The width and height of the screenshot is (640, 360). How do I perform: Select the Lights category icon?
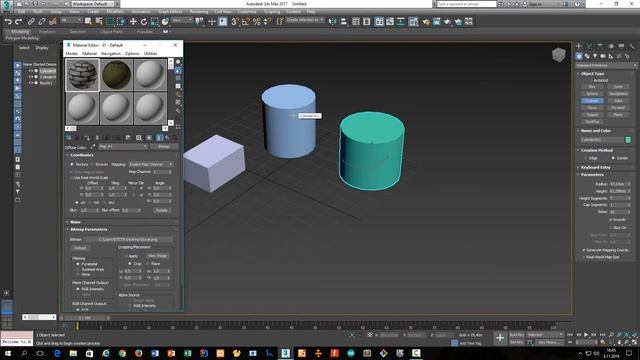(595, 56)
